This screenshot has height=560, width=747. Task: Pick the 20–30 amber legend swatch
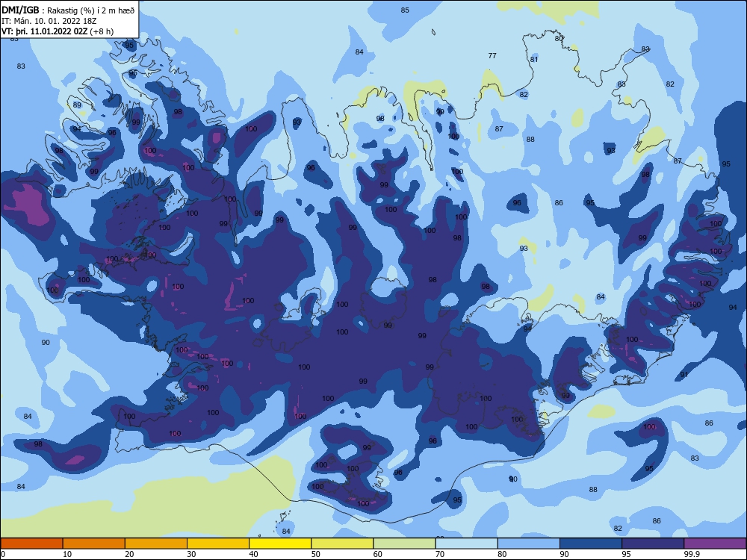coord(156,544)
